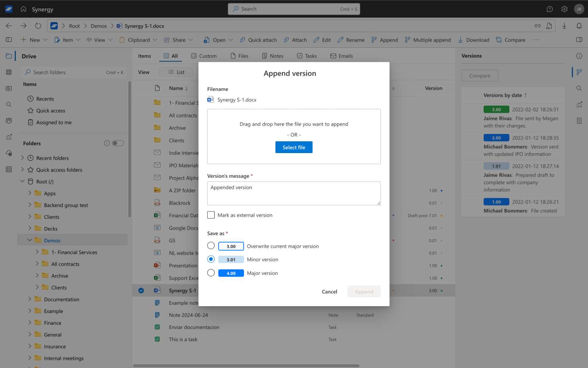Check Mark as external version
588x368 pixels.
click(x=211, y=215)
